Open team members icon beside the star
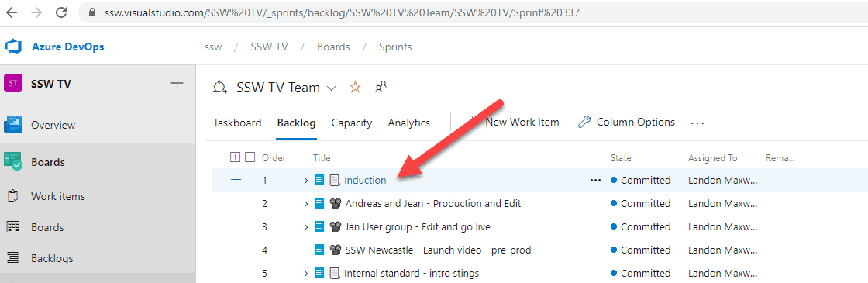This screenshot has height=283, width=868. click(381, 87)
